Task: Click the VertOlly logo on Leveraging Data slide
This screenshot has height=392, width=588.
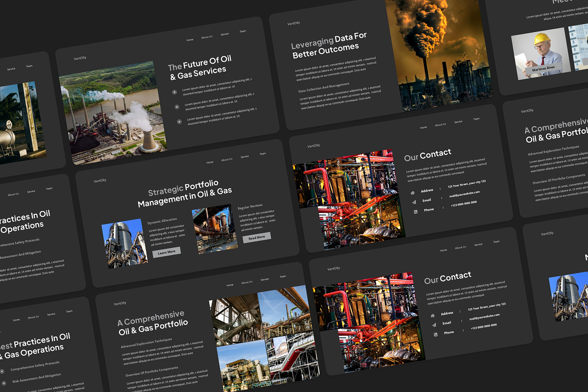Action: point(294,23)
